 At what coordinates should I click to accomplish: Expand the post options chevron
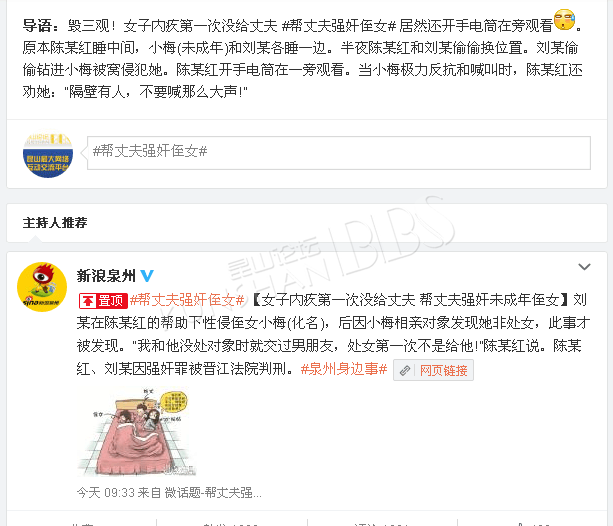(x=584, y=267)
